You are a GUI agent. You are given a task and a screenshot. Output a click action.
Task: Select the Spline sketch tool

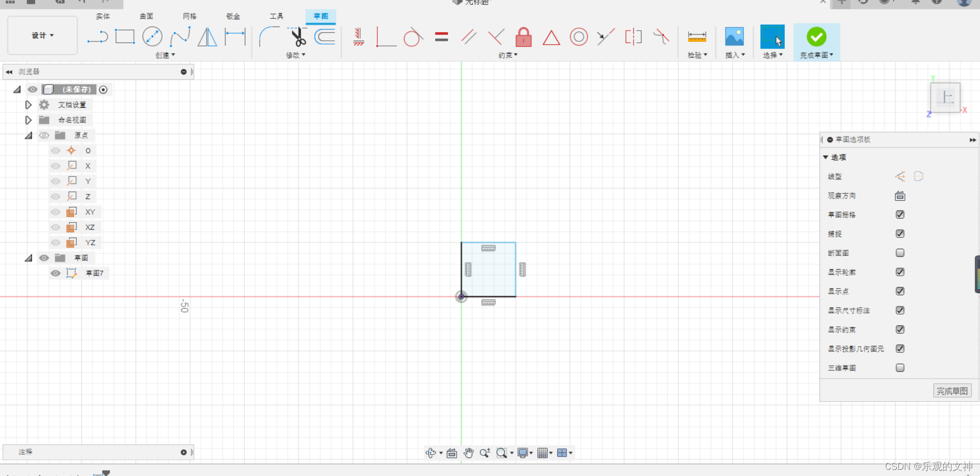pyautogui.click(x=180, y=37)
